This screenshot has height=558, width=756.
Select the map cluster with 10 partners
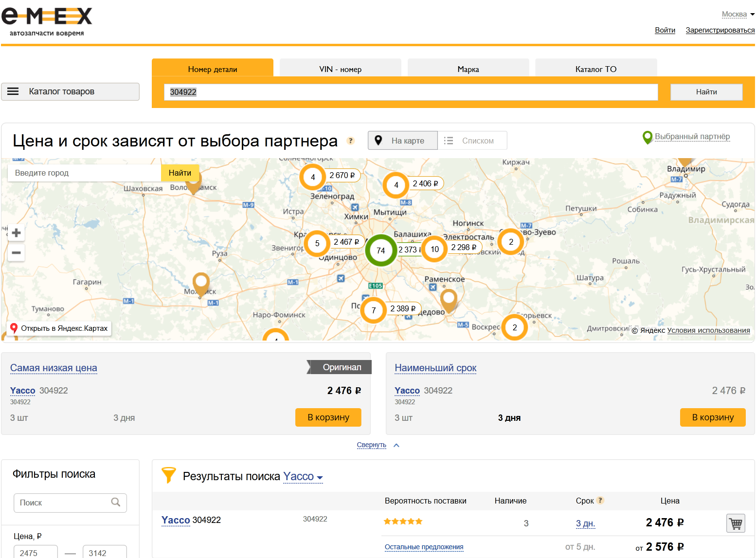[434, 249]
